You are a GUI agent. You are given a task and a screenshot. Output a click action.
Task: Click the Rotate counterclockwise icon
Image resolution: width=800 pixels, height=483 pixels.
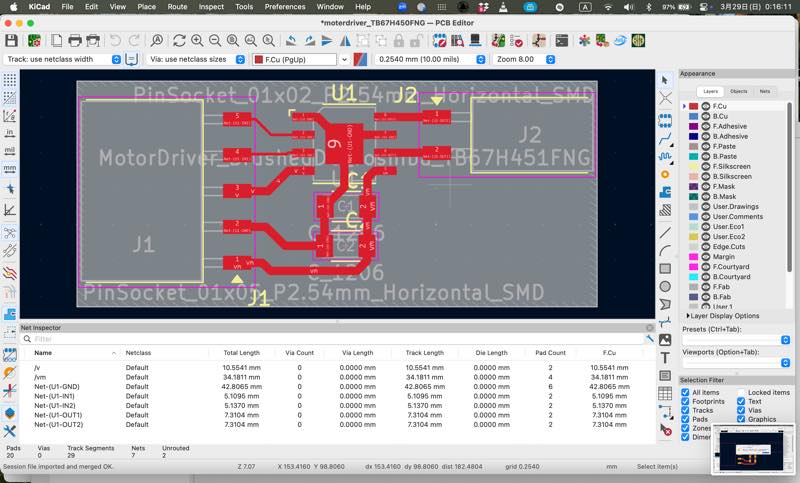(x=291, y=41)
